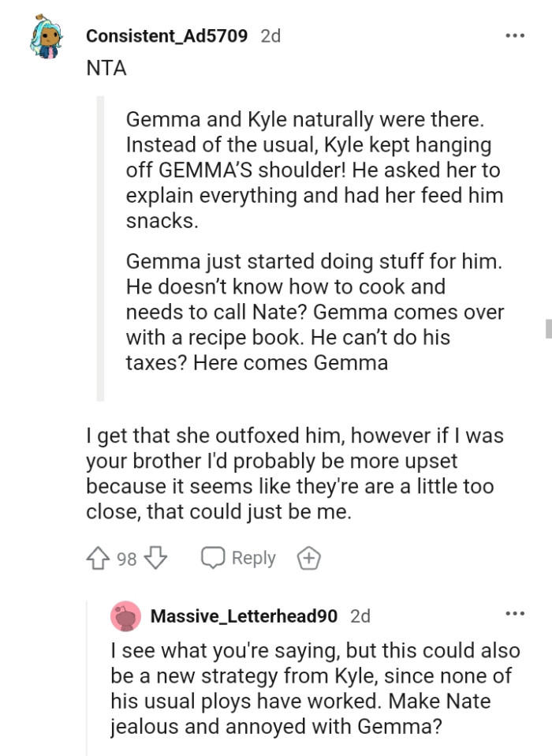Open overflow menu on Consistent_Ad5709's comment

pos(516,35)
